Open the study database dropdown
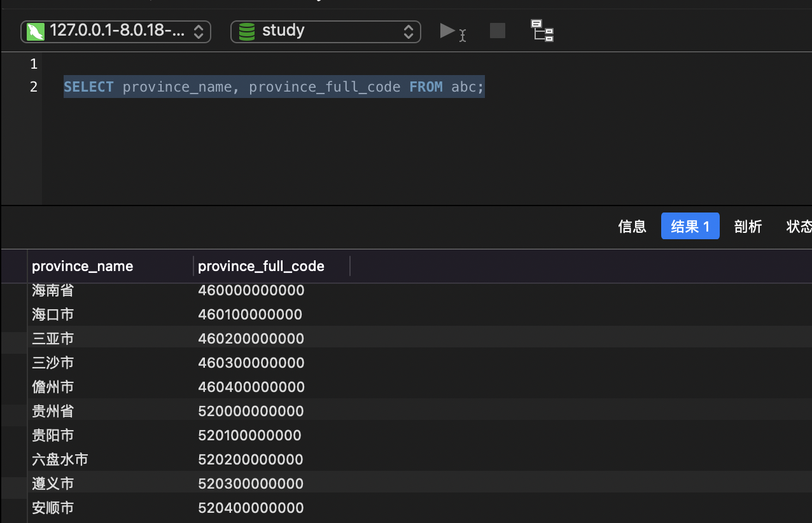812x523 pixels. click(x=326, y=31)
